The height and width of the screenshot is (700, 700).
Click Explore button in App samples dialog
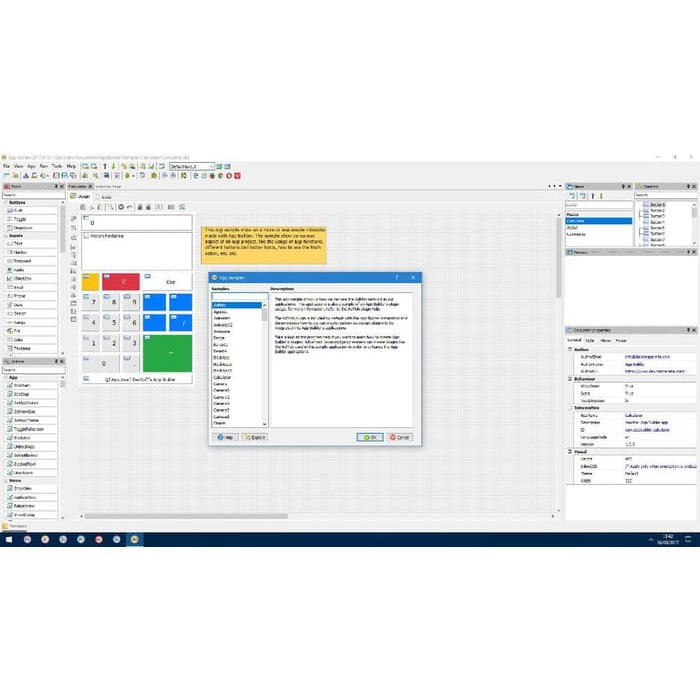255,438
